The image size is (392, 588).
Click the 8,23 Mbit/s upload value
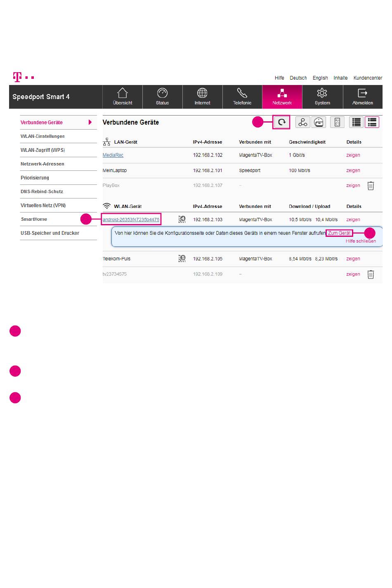tap(326, 259)
